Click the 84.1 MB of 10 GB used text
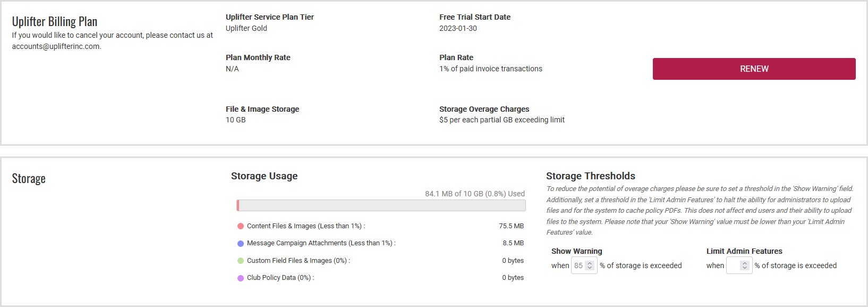868x307 pixels. point(475,194)
